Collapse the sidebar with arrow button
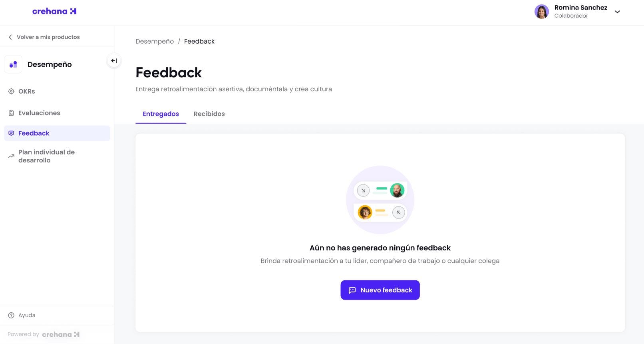Image resolution: width=644 pixels, height=344 pixels. point(114,61)
